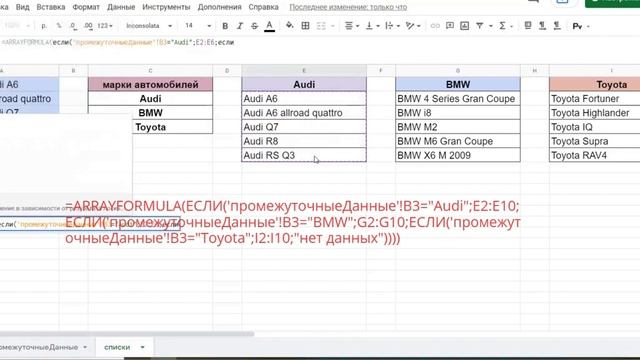Open the Инструменты menu
This screenshot has width=640, height=360.
166,7
